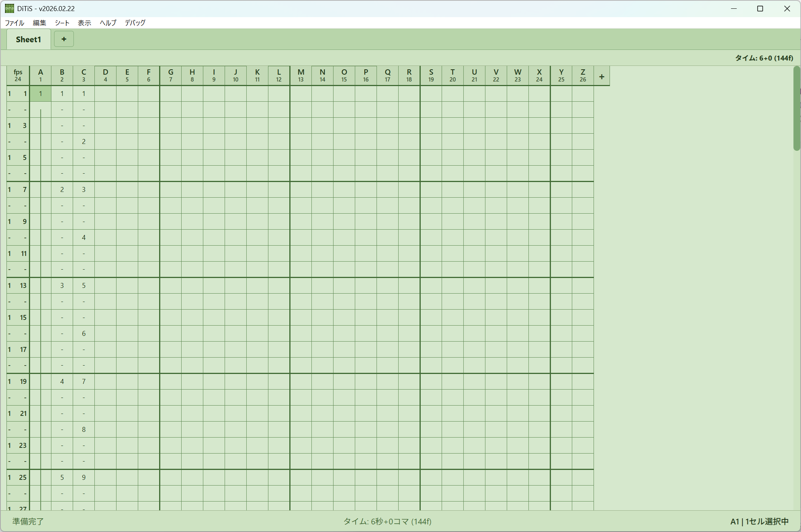Open the 表示 menu
Screen dimensions: 801x532
click(85, 23)
